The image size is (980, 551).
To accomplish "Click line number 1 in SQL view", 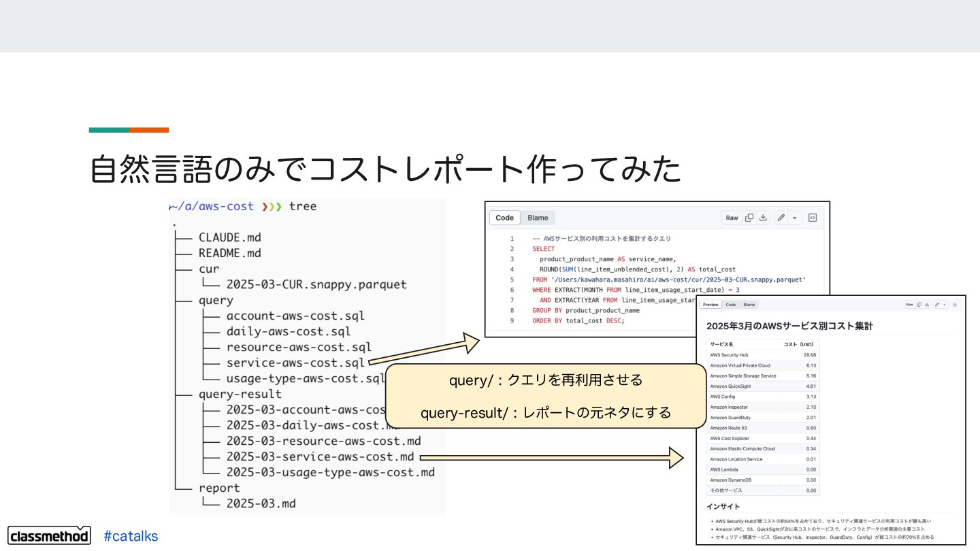I will 511,239.
